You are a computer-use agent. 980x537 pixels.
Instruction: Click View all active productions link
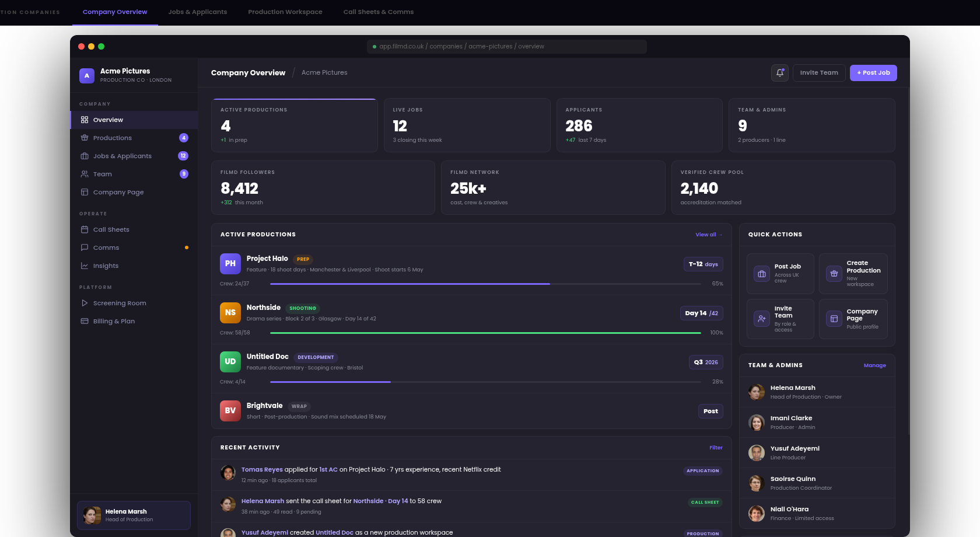709,235
